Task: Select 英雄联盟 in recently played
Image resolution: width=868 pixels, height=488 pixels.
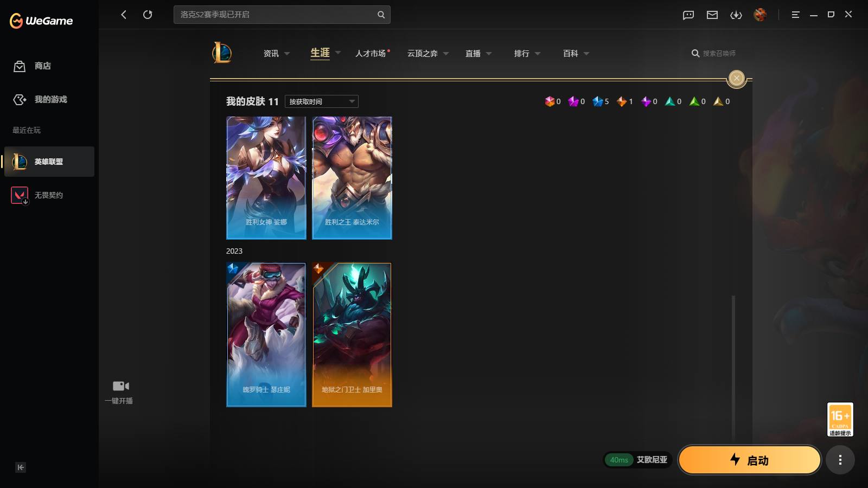Action: click(49, 162)
